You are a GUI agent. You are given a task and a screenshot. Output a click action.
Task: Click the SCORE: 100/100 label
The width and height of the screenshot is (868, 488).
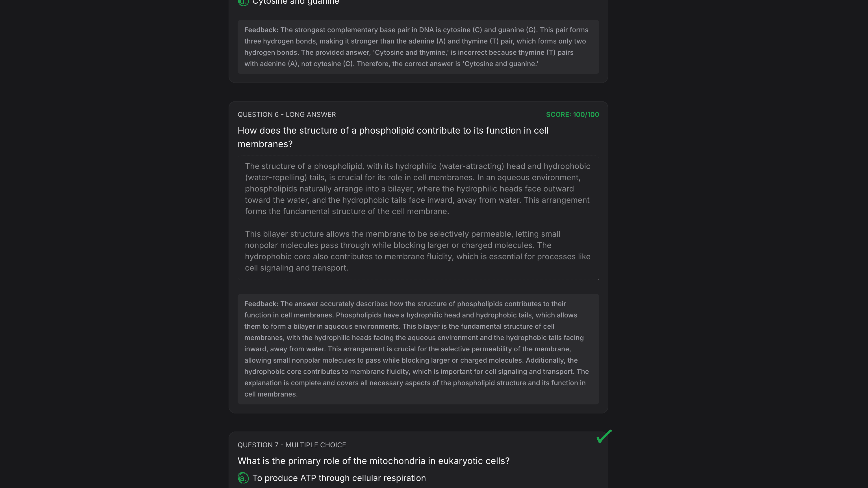point(572,114)
